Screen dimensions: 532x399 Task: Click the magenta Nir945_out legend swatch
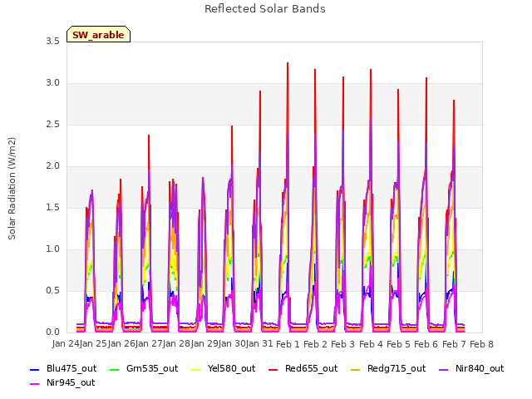pos(35,384)
